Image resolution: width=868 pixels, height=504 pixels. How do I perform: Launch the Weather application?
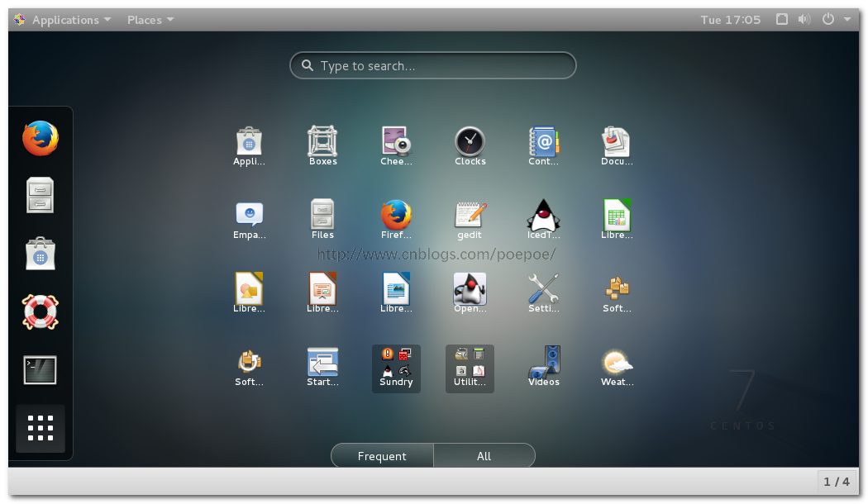pos(617,364)
